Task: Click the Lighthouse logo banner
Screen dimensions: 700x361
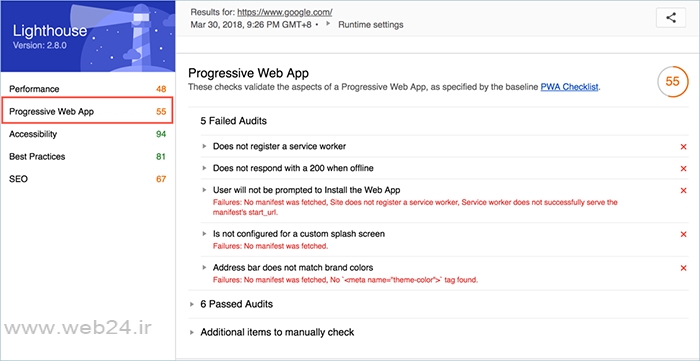Action: point(88,36)
